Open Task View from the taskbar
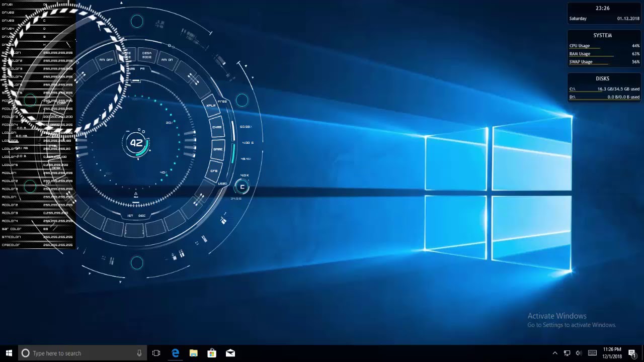This screenshot has height=362, width=644. [x=156, y=353]
